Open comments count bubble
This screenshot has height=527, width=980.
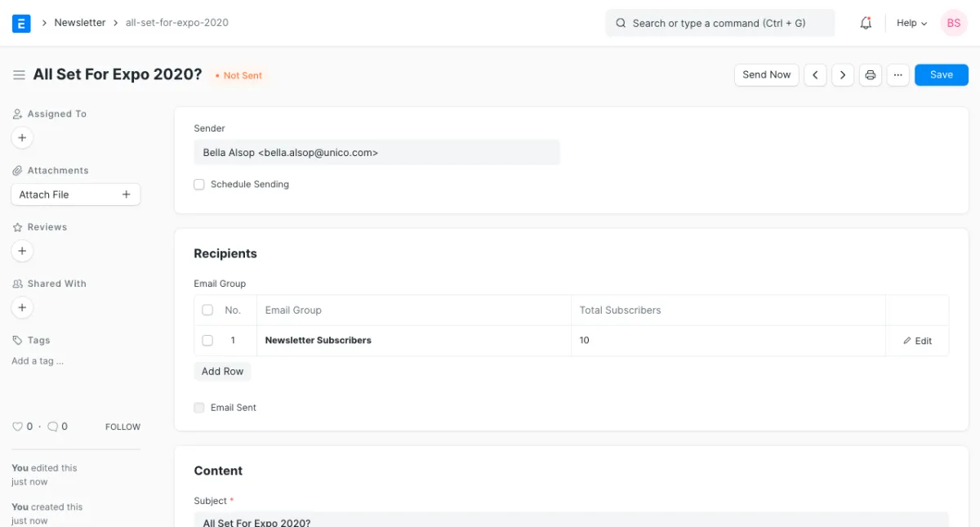[x=53, y=427]
